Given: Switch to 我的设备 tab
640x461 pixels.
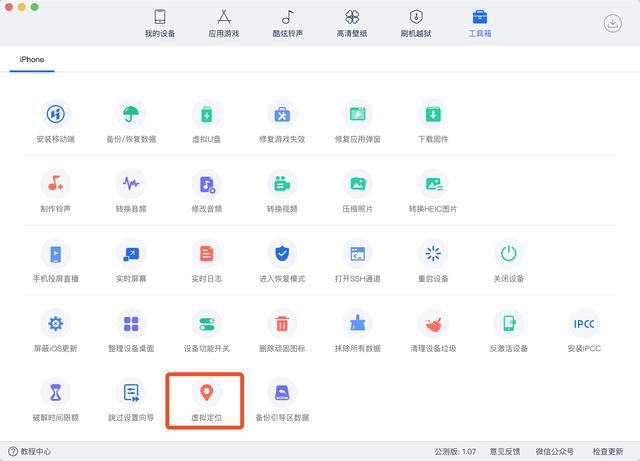Looking at the screenshot, I should coord(160,23).
